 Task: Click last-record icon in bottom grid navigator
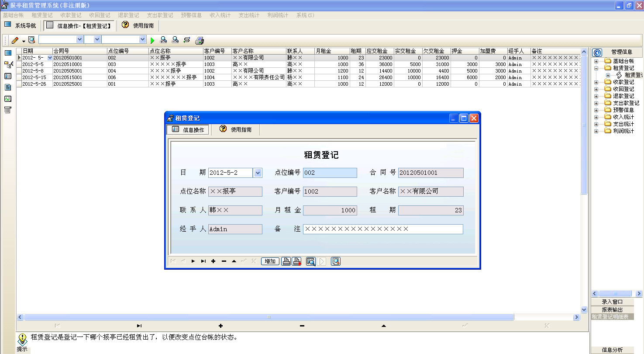click(x=139, y=326)
